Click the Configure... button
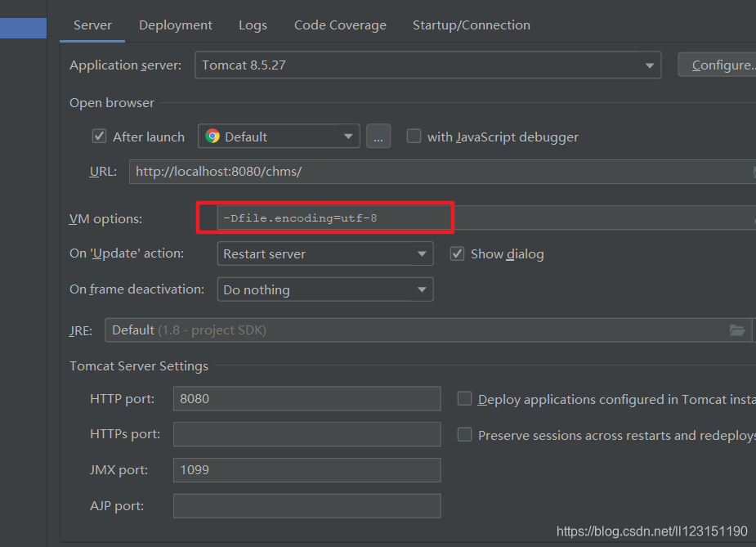 tap(717, 65)
